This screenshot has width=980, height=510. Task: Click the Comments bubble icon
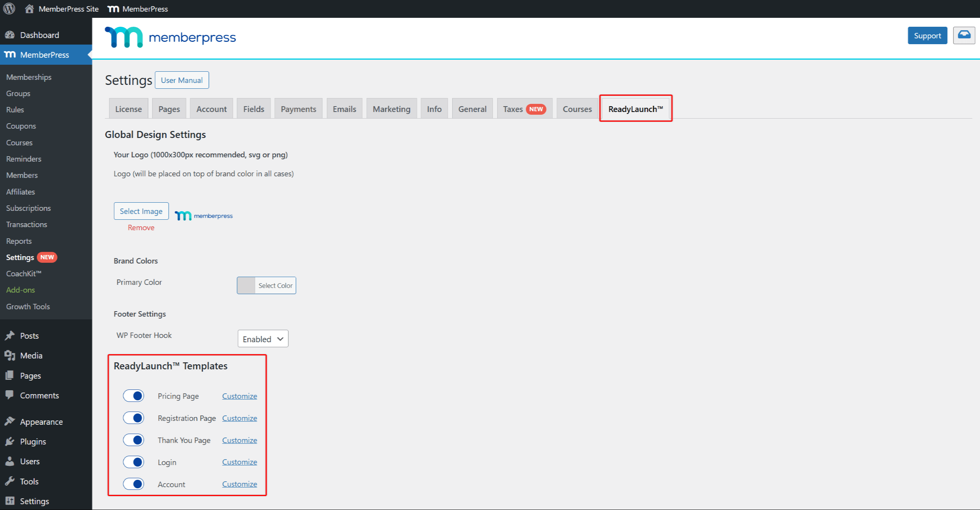coord(10,395)
